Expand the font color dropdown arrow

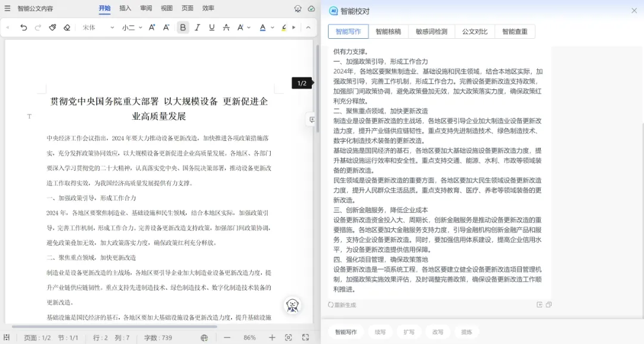273,27
